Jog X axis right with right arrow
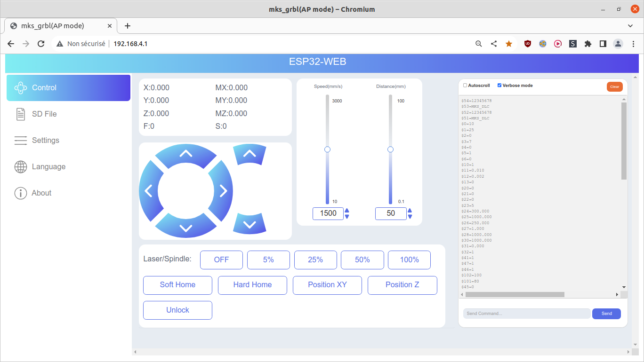Image resolution: width=644 pixels, height=362 pixels. (x=223, y=191)
